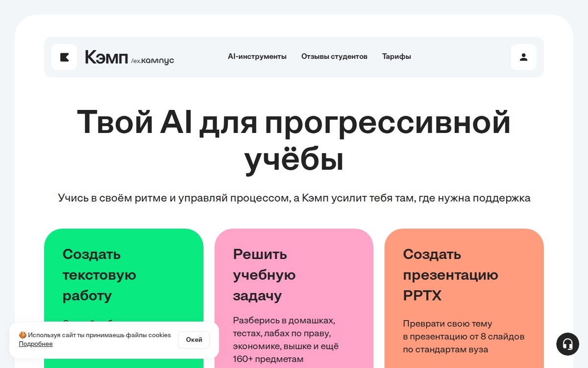Click the subtitle starting with Учись в своём ритме
This screenshot has height=368, width=588.
(x=294, y=198)
